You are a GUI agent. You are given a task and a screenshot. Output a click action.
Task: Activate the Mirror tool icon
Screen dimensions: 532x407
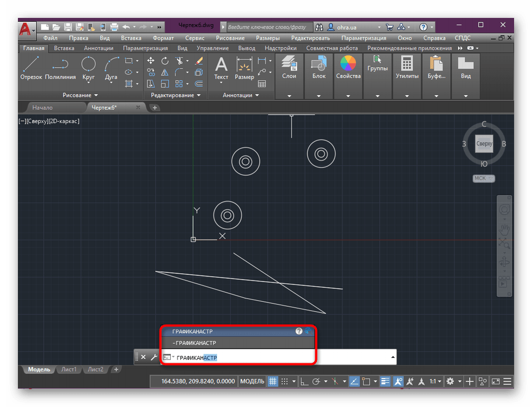coord(165,72)
